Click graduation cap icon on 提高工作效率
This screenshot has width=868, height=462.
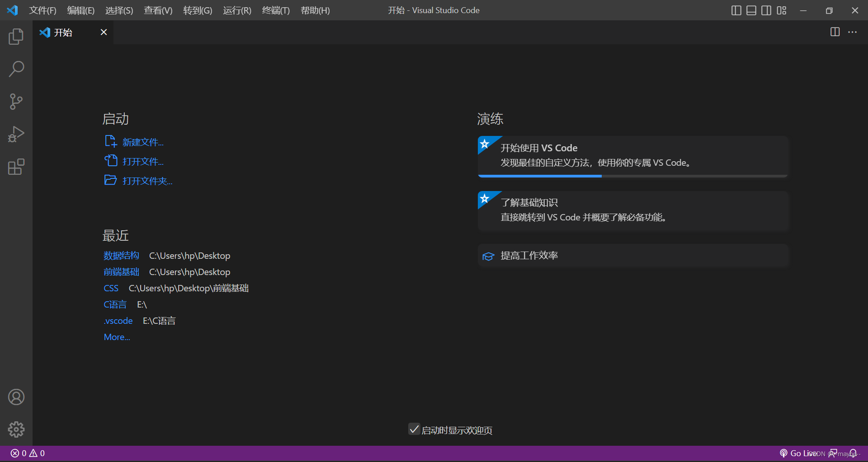[488, 256]
